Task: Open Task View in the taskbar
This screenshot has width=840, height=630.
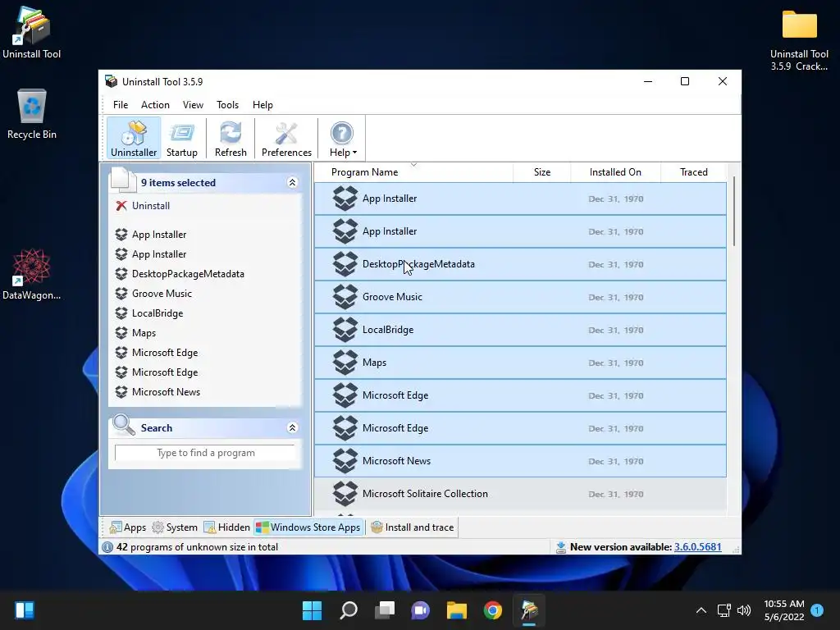Action: point(384,610)
